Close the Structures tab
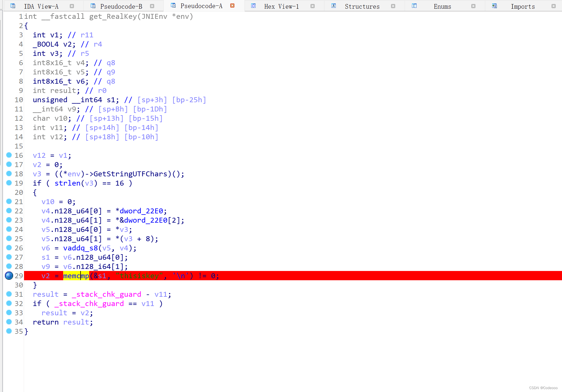The height and width of the screenshot is (392, 562). tap(393, 6)
